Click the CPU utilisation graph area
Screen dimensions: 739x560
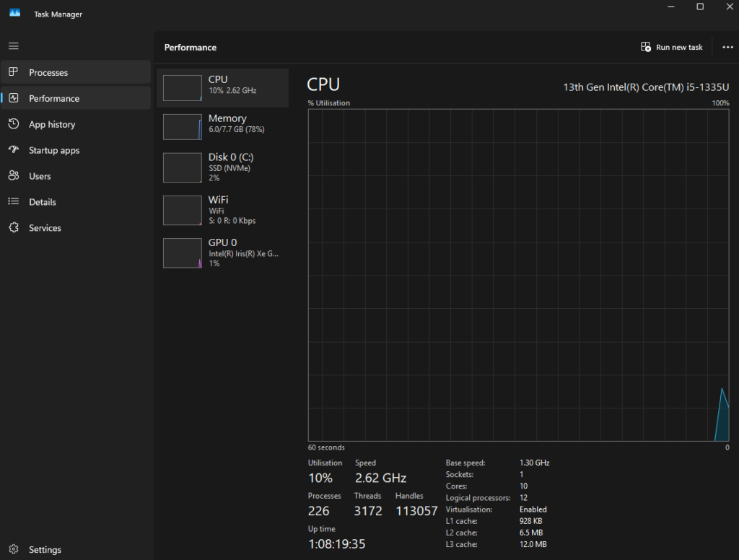[518, 275]
